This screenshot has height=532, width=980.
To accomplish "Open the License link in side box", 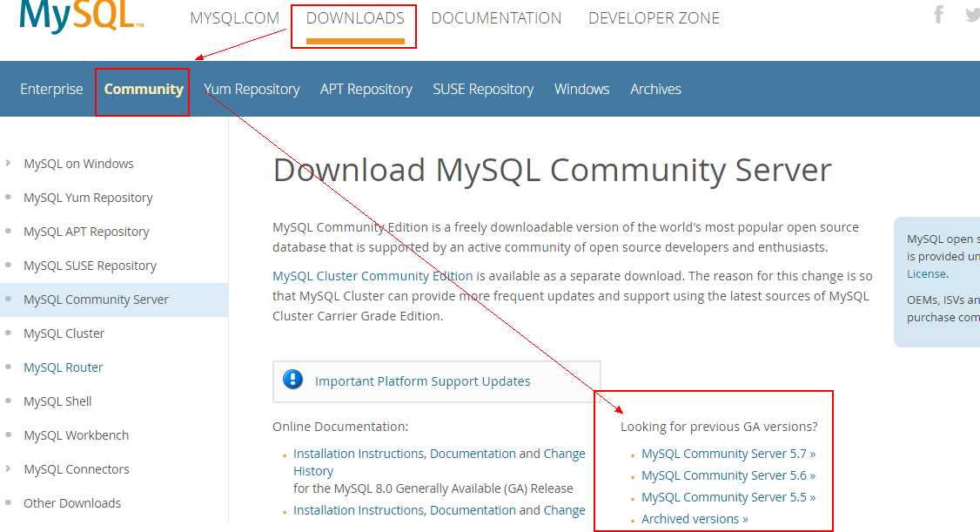I will click(x=926, y=273).
